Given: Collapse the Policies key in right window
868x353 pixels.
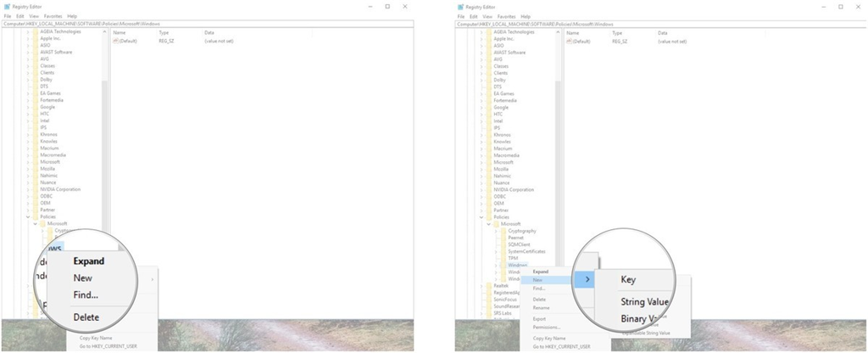Looking at the screenshot, I should pyautogui.click(x=481, y=217).
